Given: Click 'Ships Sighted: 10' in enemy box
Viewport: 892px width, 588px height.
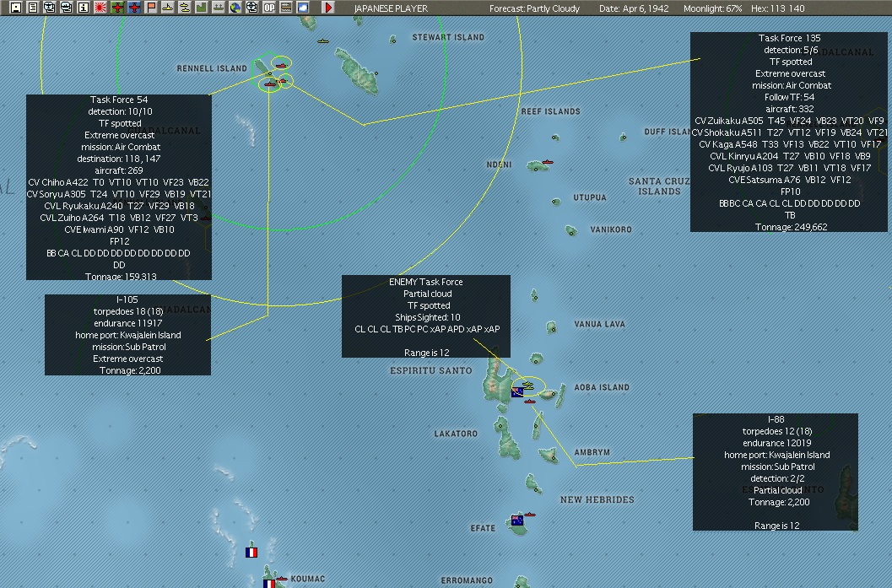Looking at the screenshot, I should point(427,317).
